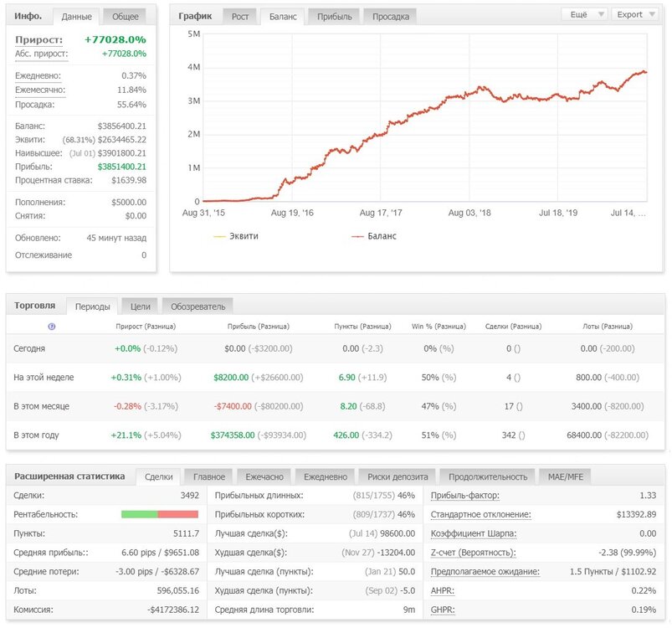Screen dimensions: 672x628
Task: Click the GHPR label
Action: pyautogui.click(x=443, y=610)
